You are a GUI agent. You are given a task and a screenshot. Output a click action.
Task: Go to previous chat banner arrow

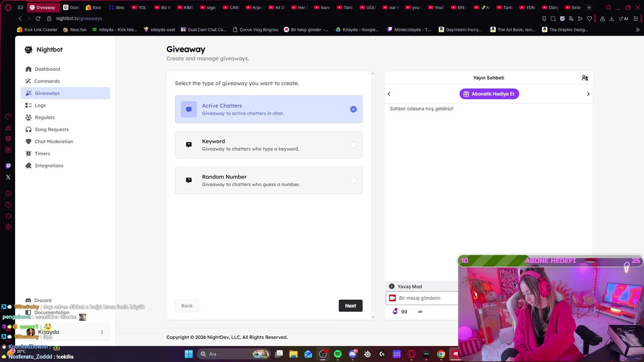389,94
